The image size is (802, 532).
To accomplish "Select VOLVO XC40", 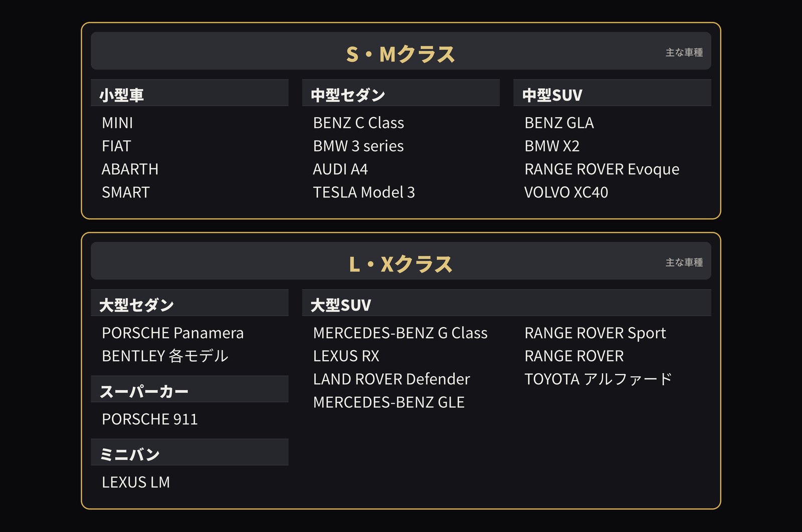I will click(566, 192).
